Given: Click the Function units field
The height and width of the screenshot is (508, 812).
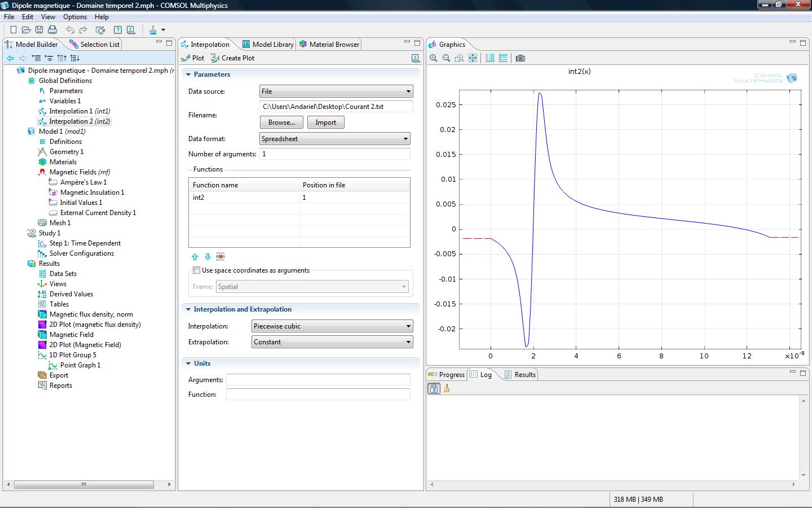Looking at the screenshot, I should [318, 395].
